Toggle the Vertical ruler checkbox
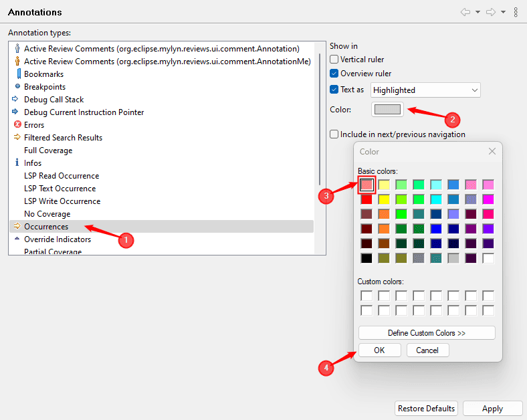 (334, 60)
